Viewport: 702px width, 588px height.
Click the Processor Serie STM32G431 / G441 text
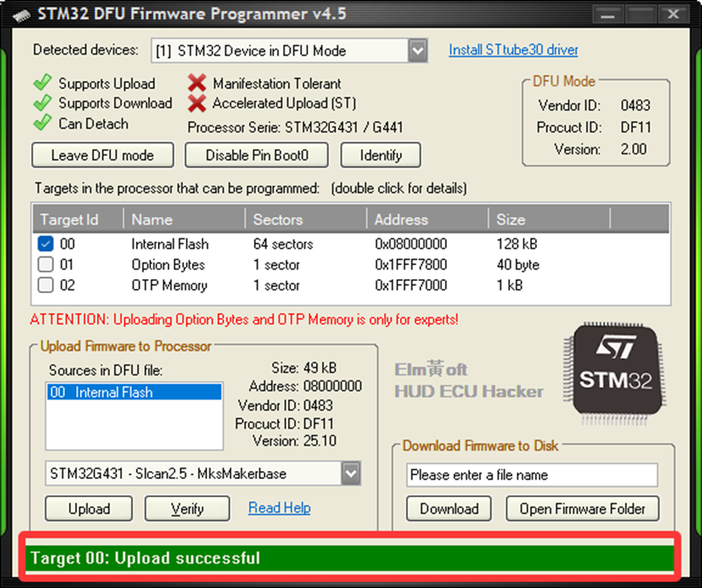tap(295, 127)
